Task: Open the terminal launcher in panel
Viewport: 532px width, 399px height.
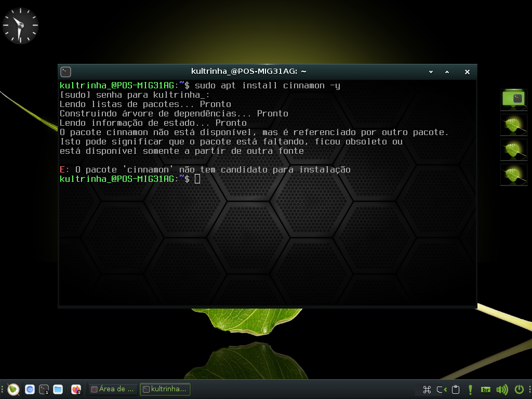Action: tap(44, 390)
